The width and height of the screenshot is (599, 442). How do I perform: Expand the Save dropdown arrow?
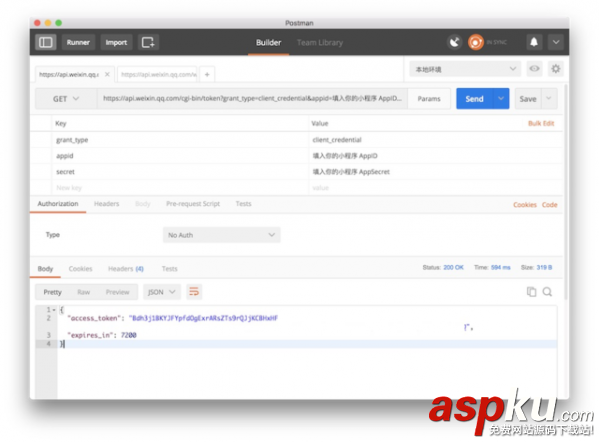click(549, 99)
